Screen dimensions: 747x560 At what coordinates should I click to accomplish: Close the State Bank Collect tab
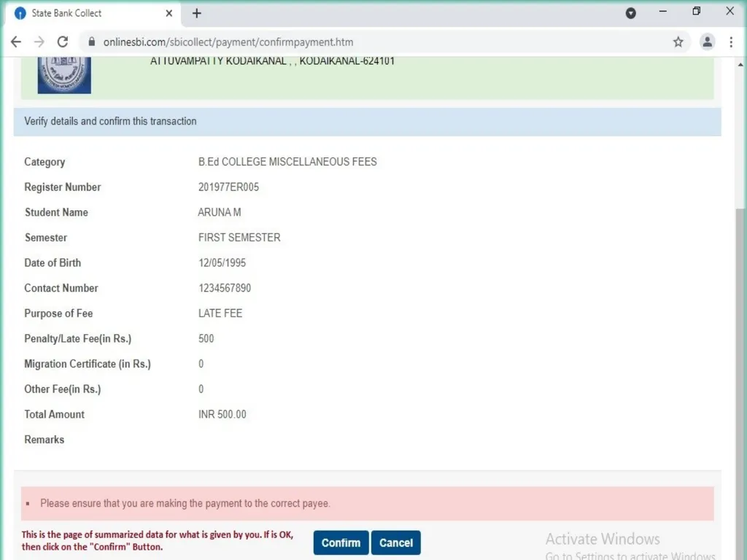click(x=169, y=13)
